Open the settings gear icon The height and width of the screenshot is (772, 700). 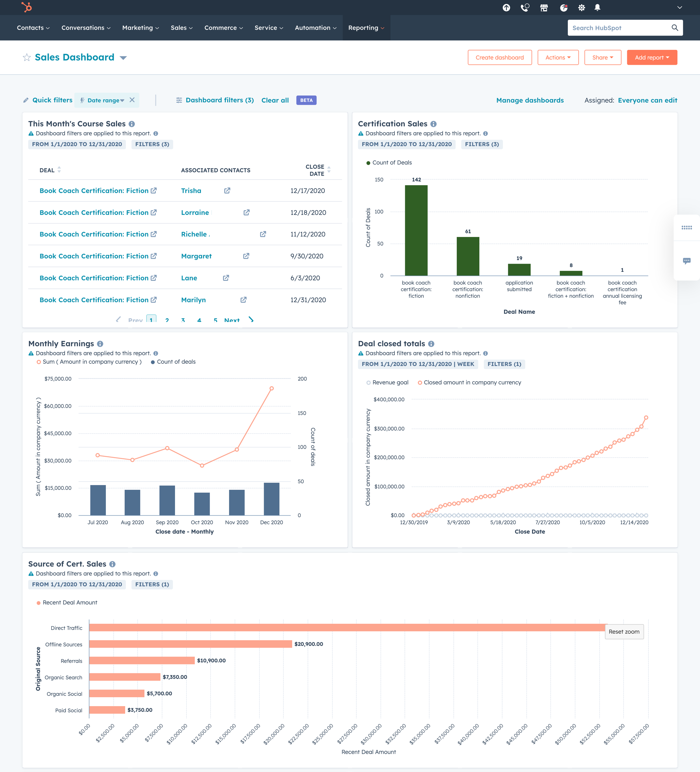tap(581, 8)
